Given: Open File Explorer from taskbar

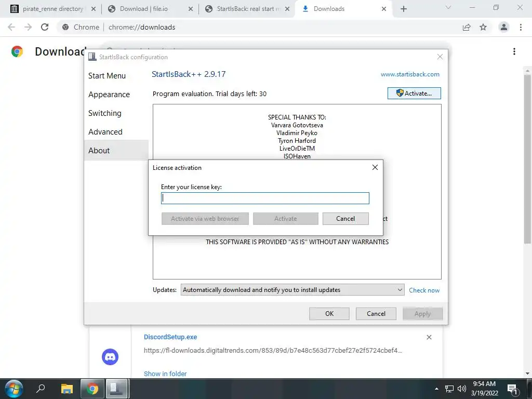Looking at the screenshot, I should pos(67,389).
